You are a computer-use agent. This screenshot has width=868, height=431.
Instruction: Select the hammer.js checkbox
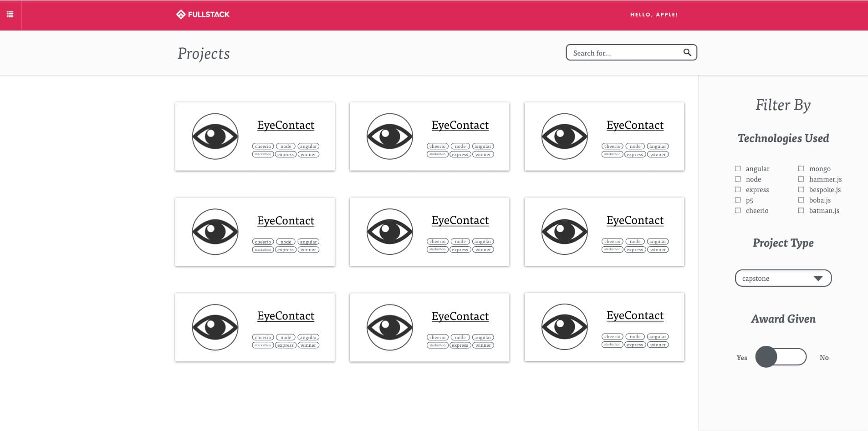tap(801, 179)
